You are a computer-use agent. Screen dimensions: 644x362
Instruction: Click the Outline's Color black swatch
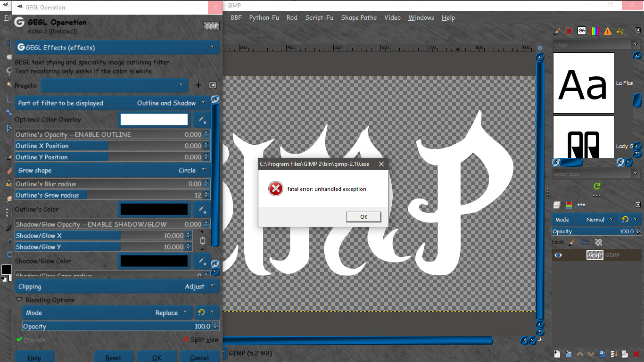(x=154, y=209)
